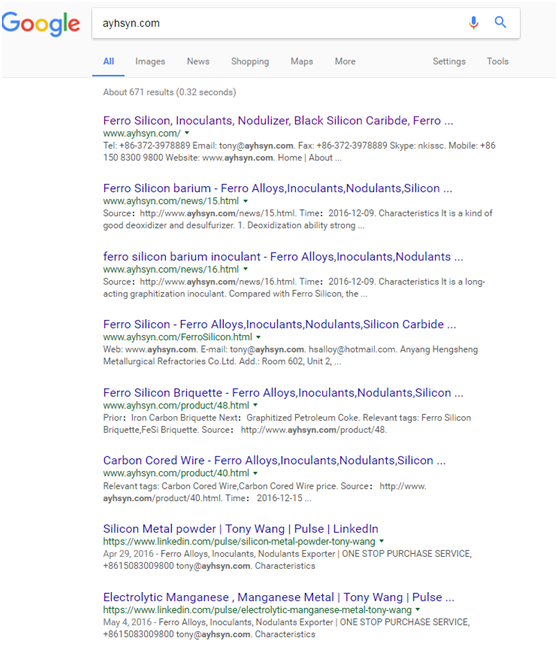Expand dropdown arrow next to www.ayhsyn.com/
The width and height of the screenshot is (558, 646).
[x=187, y=133]
